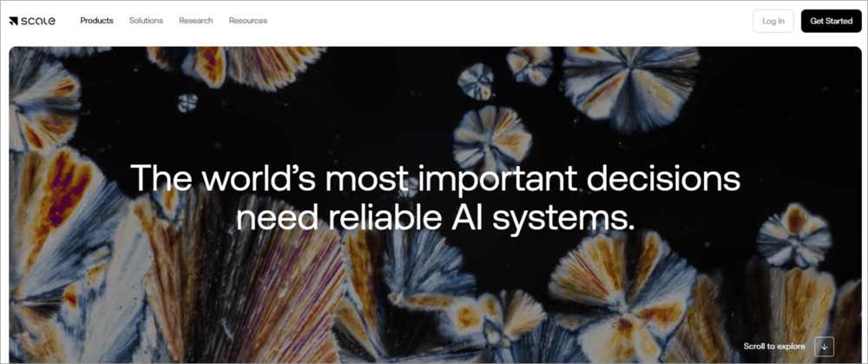Click the Log In button
Screen dimensions: 868x364
(x=773, y=21)
